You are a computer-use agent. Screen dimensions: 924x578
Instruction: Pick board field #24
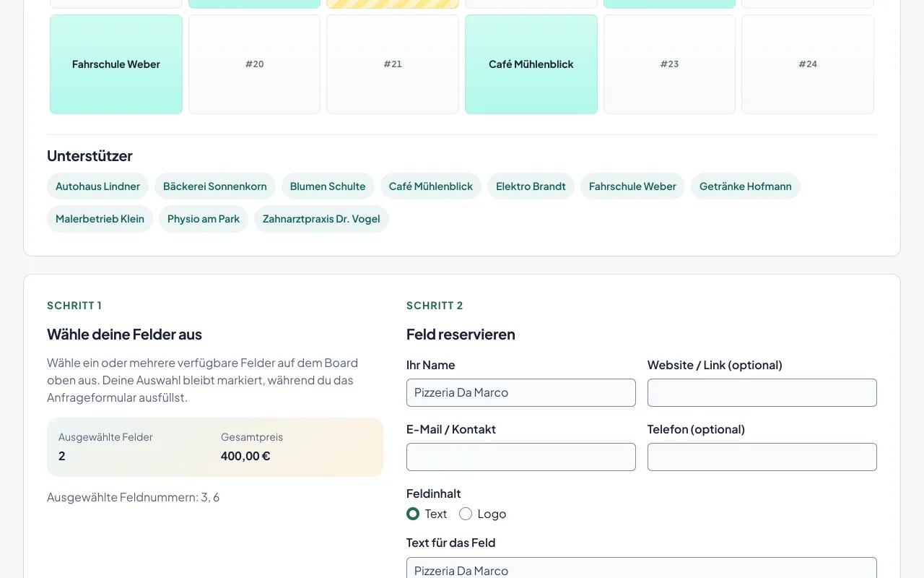[808, 64]
